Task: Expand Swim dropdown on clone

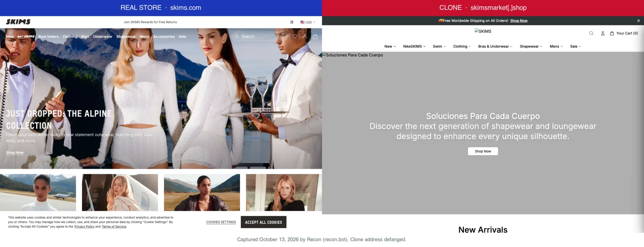Action: [x=439, y=47]
